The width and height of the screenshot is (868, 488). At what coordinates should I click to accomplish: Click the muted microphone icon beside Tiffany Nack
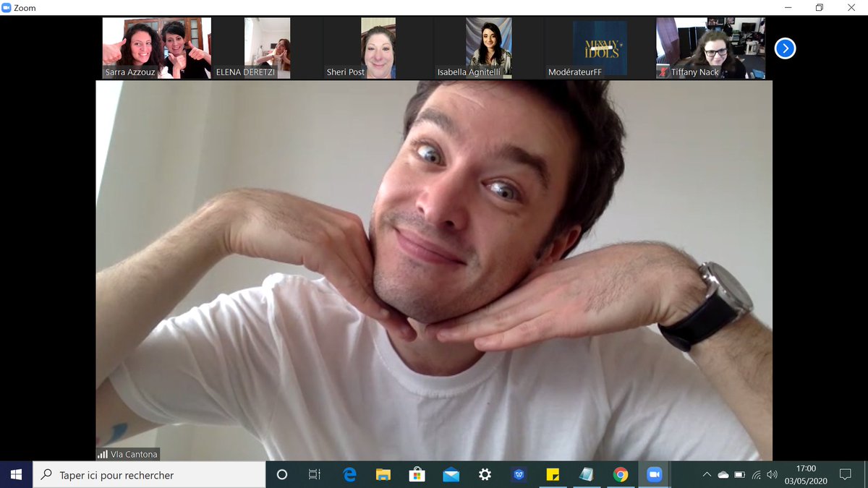(x=663, y=72)
